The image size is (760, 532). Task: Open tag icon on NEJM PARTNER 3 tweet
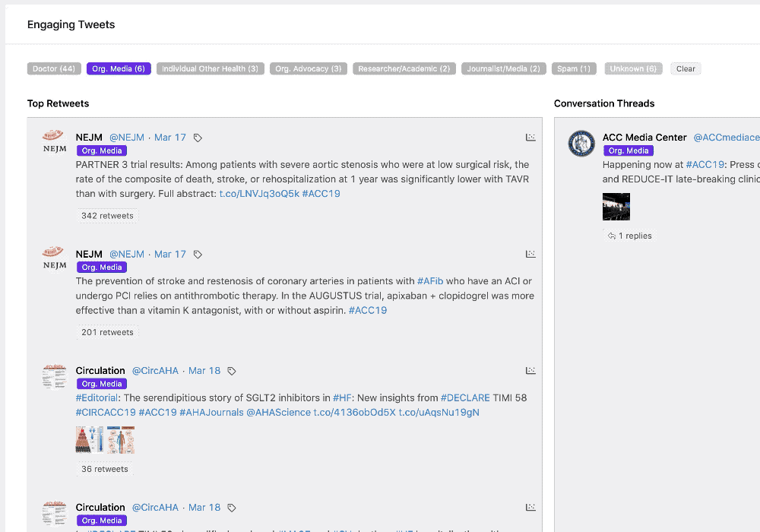(x=198, y=138)
